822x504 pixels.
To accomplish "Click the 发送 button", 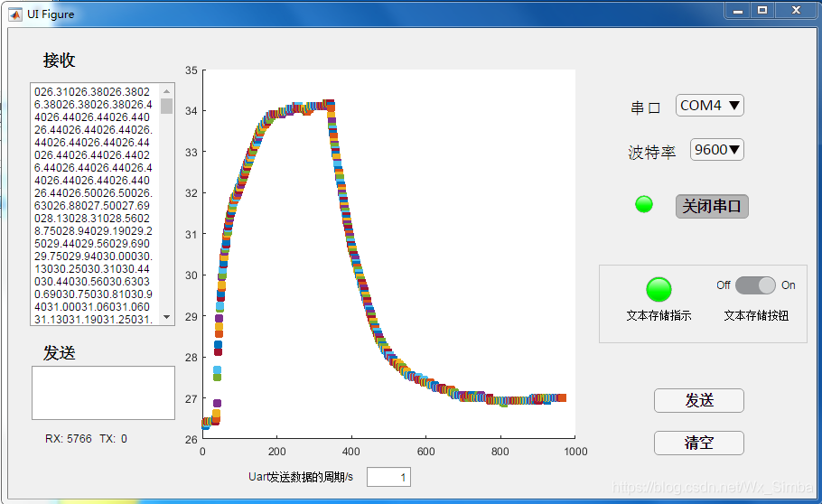I will point(699,401).
